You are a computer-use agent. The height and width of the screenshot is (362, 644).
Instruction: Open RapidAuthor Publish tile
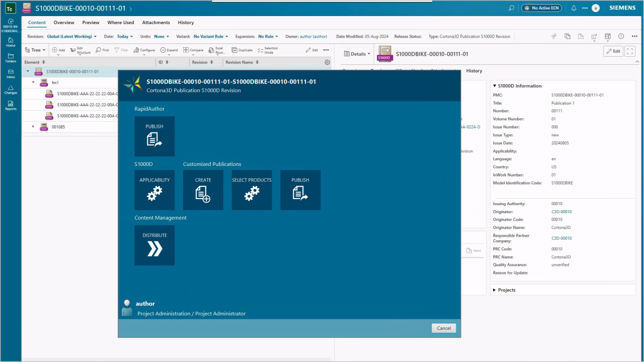(154, 136)
